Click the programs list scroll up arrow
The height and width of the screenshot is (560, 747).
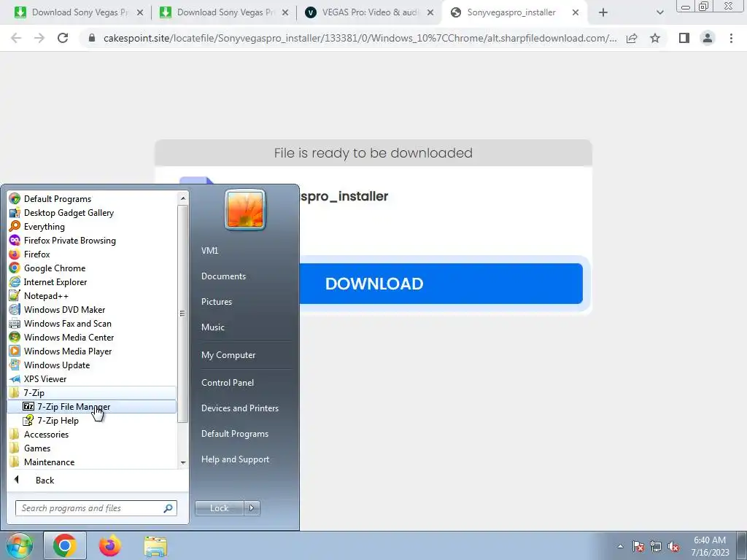coord(183,198)
